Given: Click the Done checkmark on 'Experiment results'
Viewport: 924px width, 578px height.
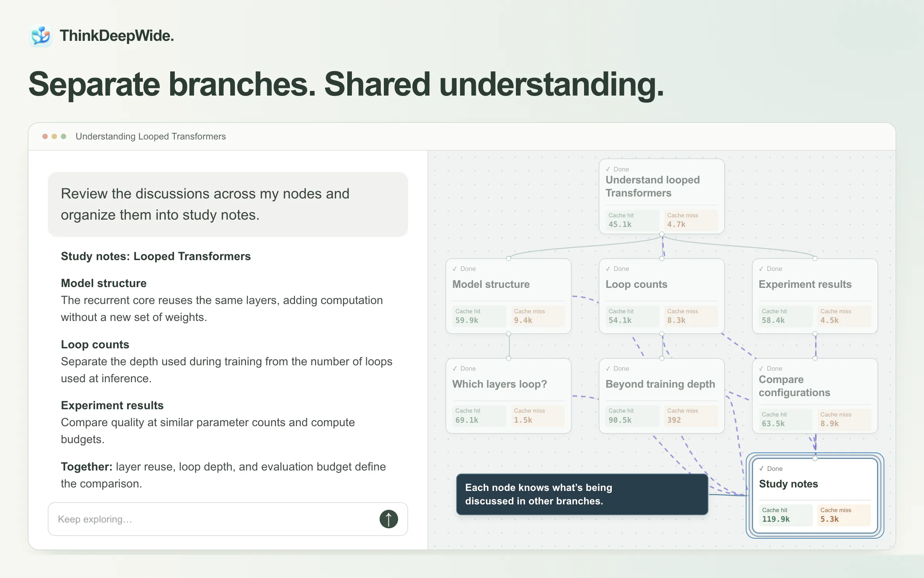Looking at the screenshot, I should (761, 269).
